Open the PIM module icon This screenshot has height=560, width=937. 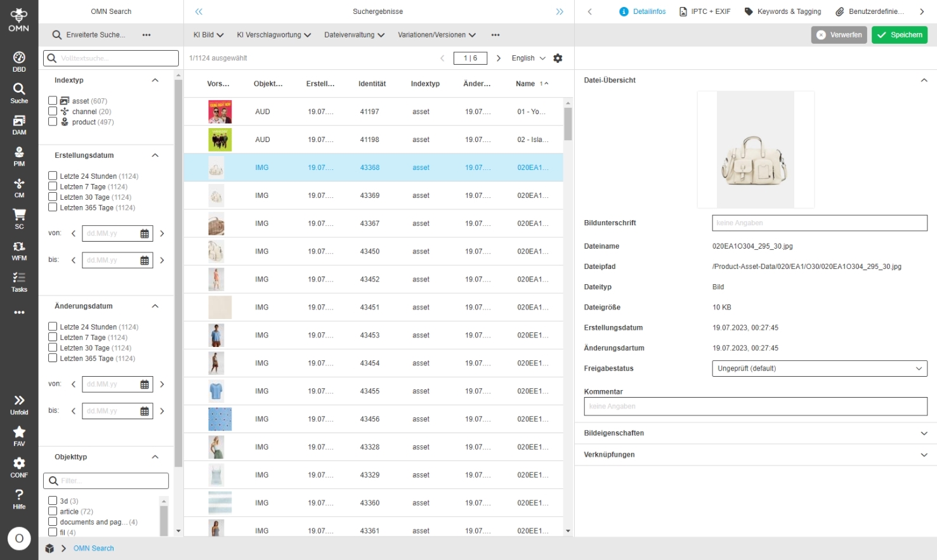point(19,156)
